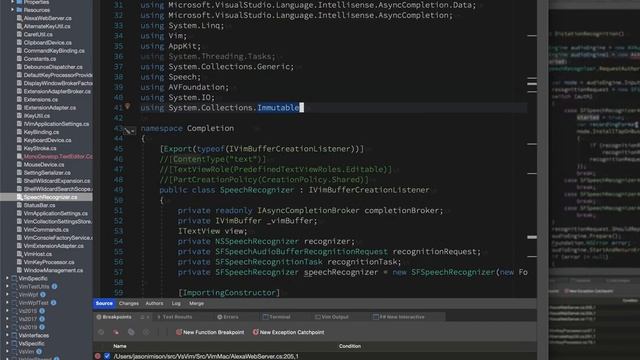This screenshot has width=640, height=360.
Task: Expand the VimWpf project node
Action: pos(7,295)
